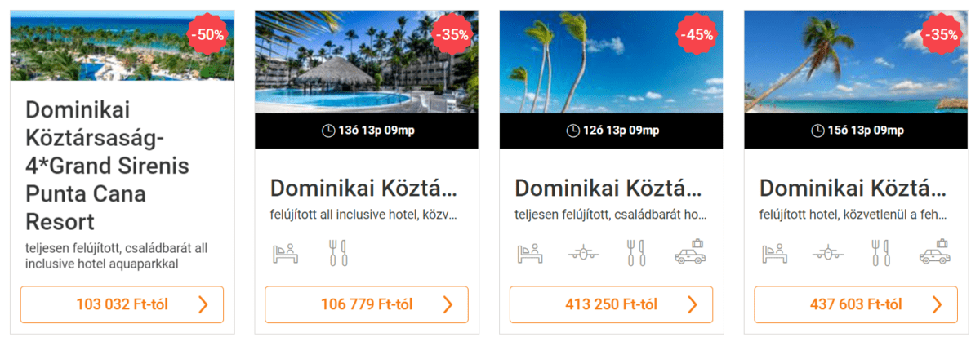Click the 'teljesen felújított, családbarát ho...' description
Image resolution: width=980 pixels, height=346 pixels.
coord(608,216)
